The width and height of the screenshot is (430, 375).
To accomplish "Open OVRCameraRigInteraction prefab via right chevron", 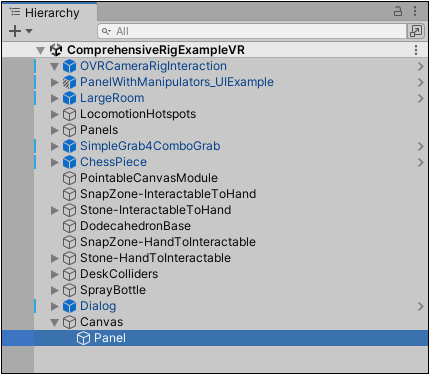I will click(420, 66).
